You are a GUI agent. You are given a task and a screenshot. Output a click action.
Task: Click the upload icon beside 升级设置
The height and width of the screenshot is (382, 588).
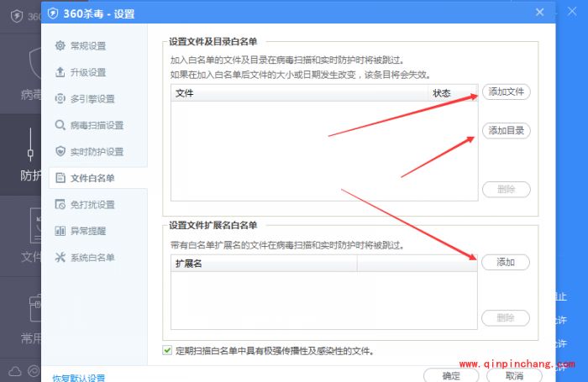[60, 72]
